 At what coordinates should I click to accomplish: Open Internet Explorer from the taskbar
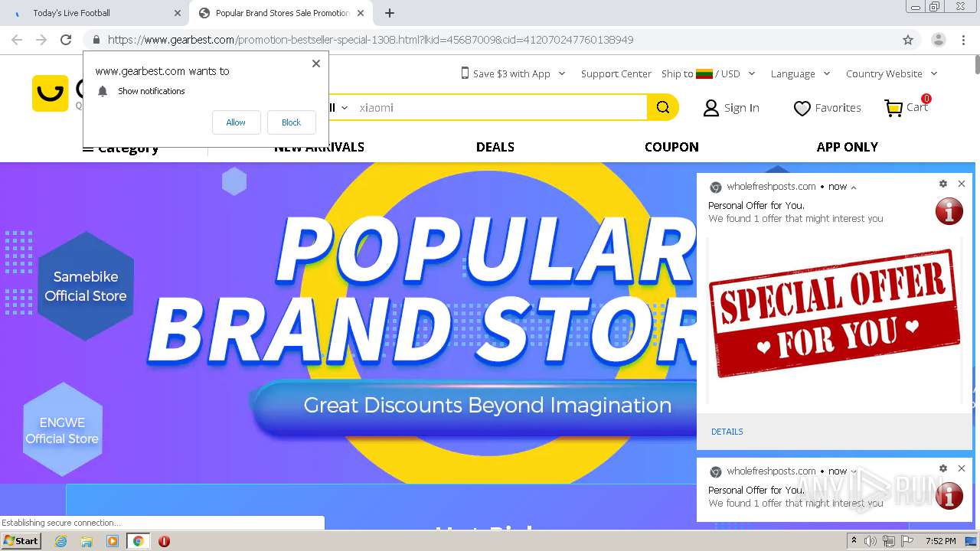click(x=61, y=541)
